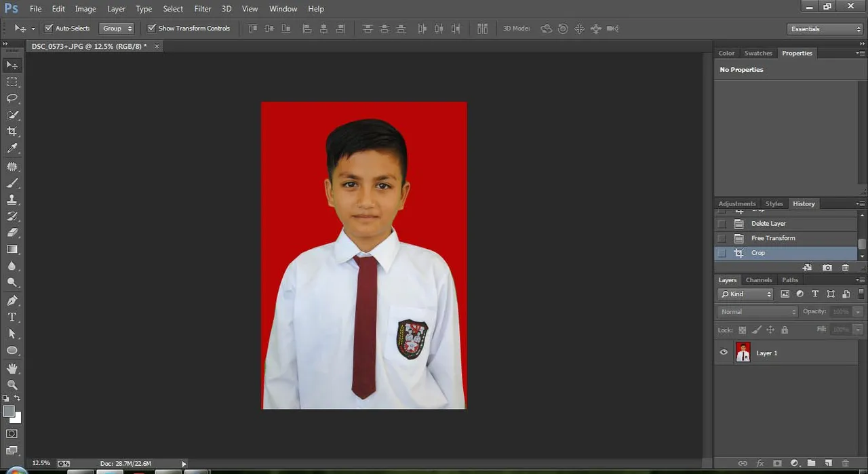Select the Dodge tool
Screen dimensions: 868x474
[x=12, y=283]
